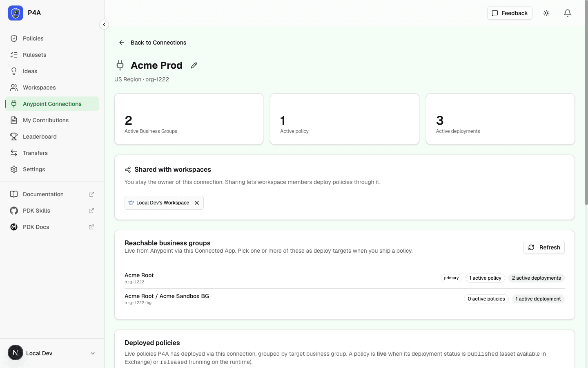Click the Active policy stat card
Viewport: 588px width, 368px height.
[345, 119]
